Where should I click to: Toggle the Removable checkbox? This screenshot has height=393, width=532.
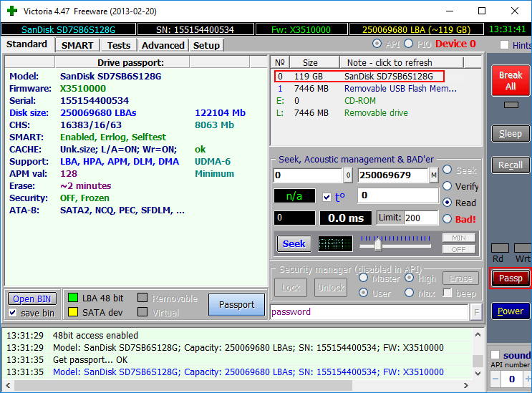(x=142, y=298)
